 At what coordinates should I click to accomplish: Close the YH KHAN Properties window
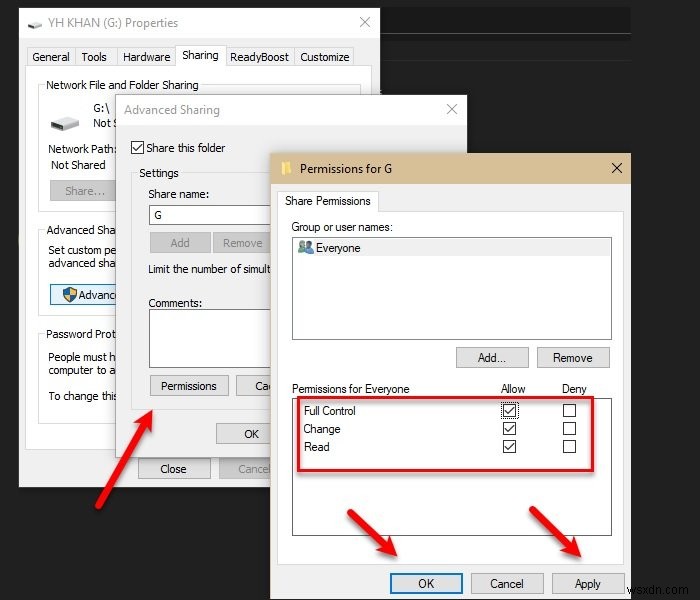[365, 22]
